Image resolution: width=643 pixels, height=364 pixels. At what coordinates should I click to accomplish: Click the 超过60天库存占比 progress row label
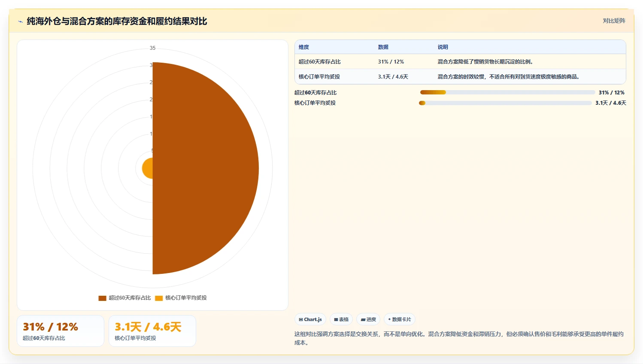(315, 93)
